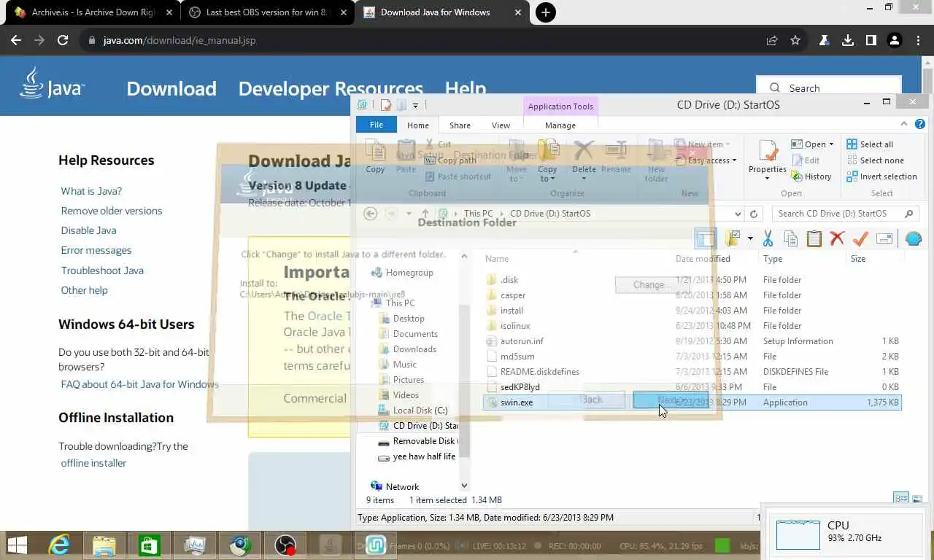The image size is (934, 560).
Task: Click the navigation pane scroll-up arrow
Action: pyautogui.click(x=464, y=257)
